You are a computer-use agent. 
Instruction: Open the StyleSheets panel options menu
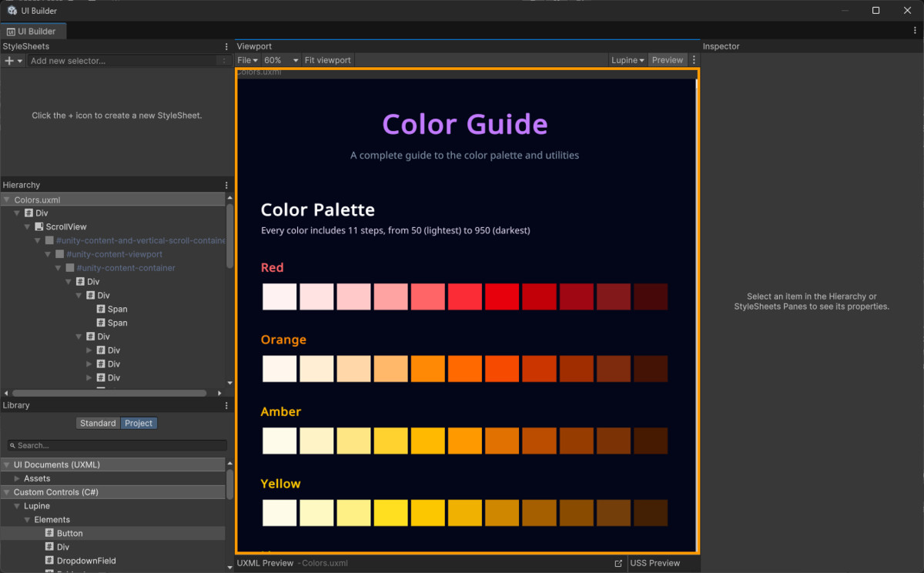[225, 46]
